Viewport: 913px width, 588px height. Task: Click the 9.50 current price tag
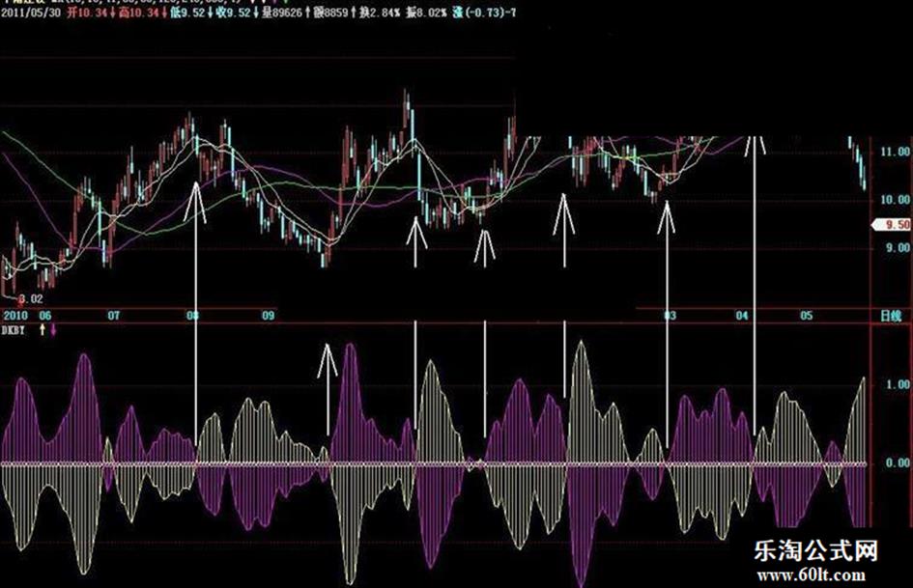pyautogui.click(x=892, y=225)
